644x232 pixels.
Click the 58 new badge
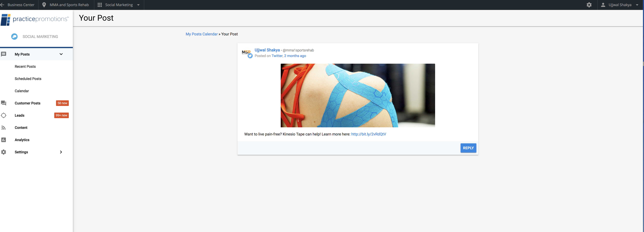pyautogui.click(x=62, y=103)
